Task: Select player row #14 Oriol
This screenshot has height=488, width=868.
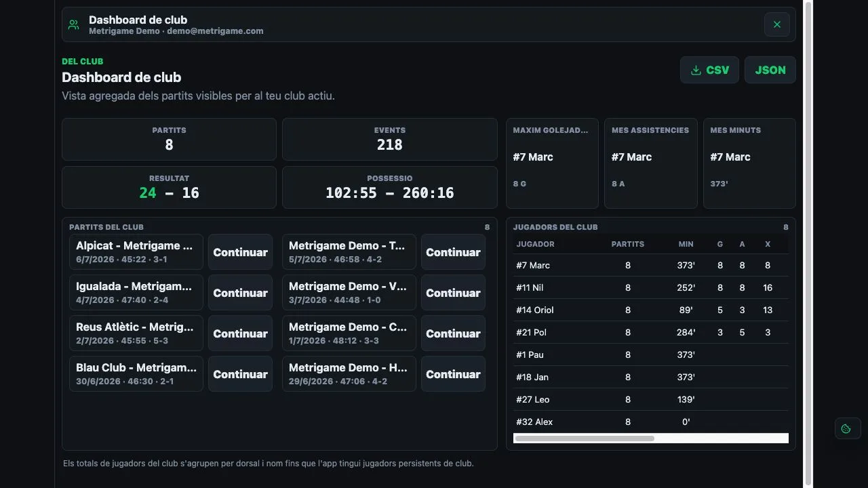Action: pos(651,310)
